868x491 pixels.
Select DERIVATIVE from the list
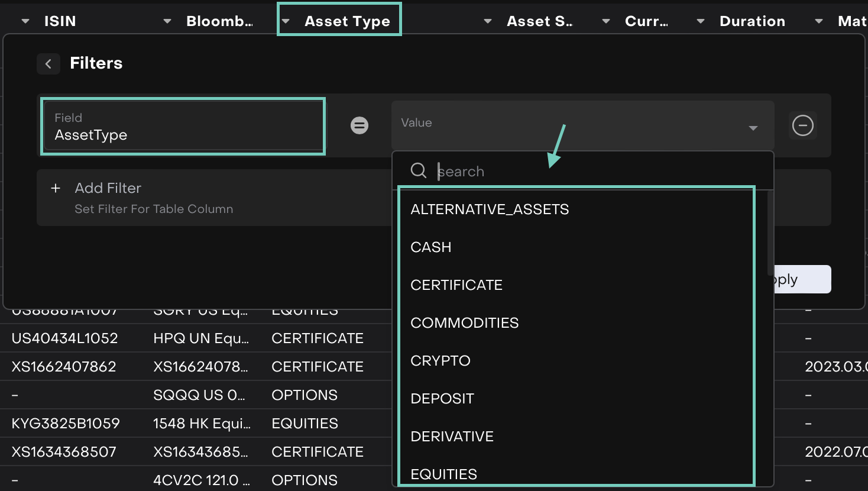coord(452,437)
